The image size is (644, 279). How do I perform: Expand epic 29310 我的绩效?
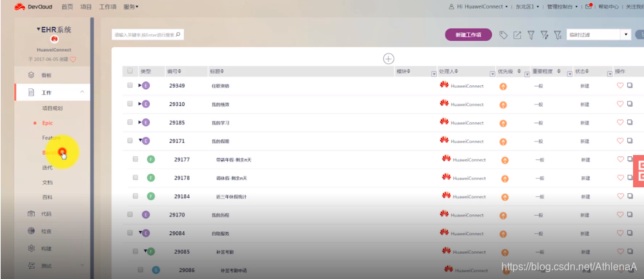(x=139, y=104)
